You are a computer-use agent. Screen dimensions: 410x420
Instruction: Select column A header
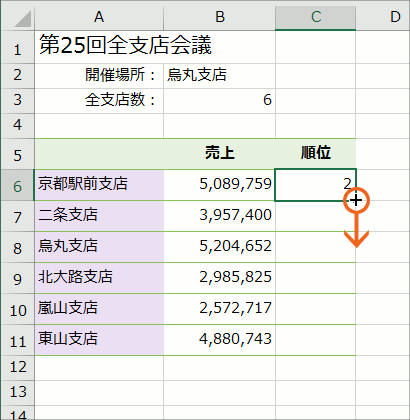(99, 16)
